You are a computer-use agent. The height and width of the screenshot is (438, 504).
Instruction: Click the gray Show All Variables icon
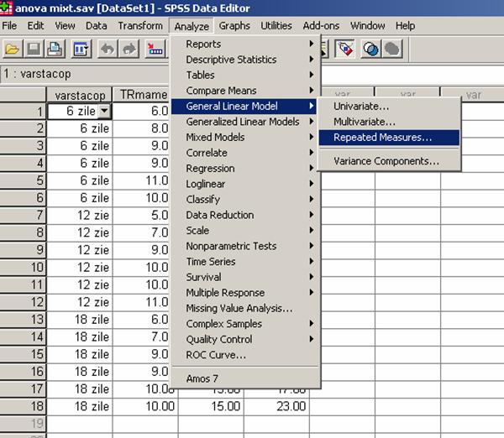pos(392,50)
